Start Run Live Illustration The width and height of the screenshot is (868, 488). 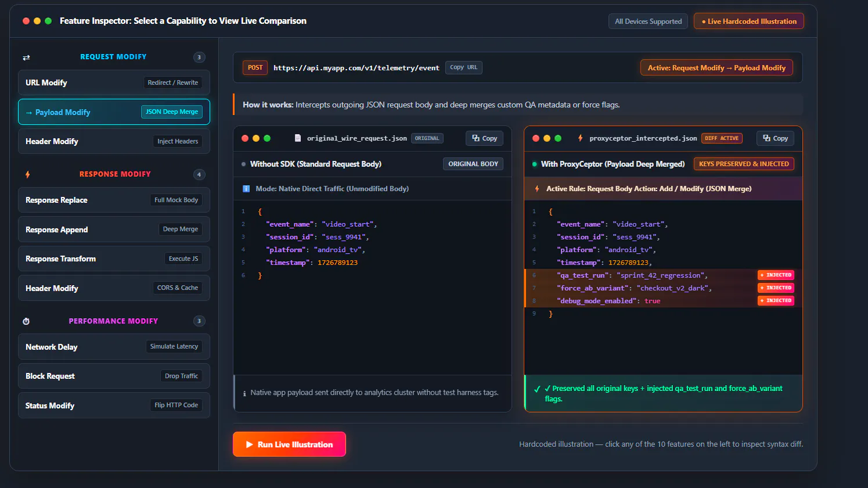(x=289, y=444)
